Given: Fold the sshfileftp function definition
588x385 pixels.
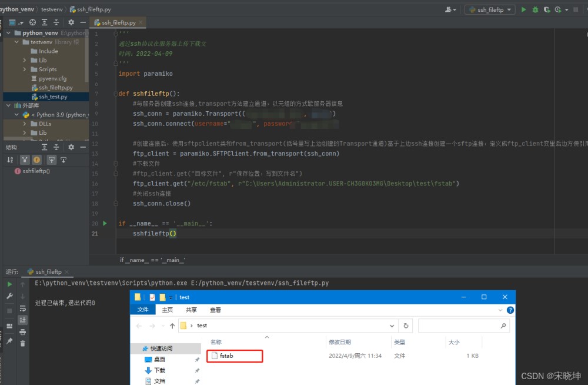Looking at the screenshot, I should click(x=115, y=94).
